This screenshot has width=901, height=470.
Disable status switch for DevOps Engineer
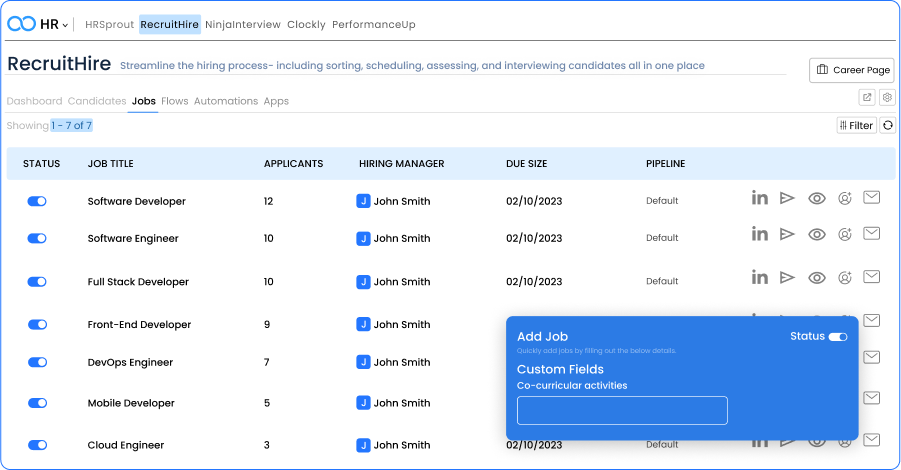(38, 362)
